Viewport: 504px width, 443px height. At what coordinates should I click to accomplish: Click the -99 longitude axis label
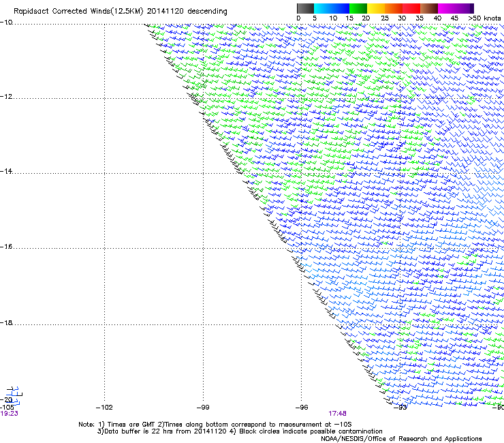[203, 408]
